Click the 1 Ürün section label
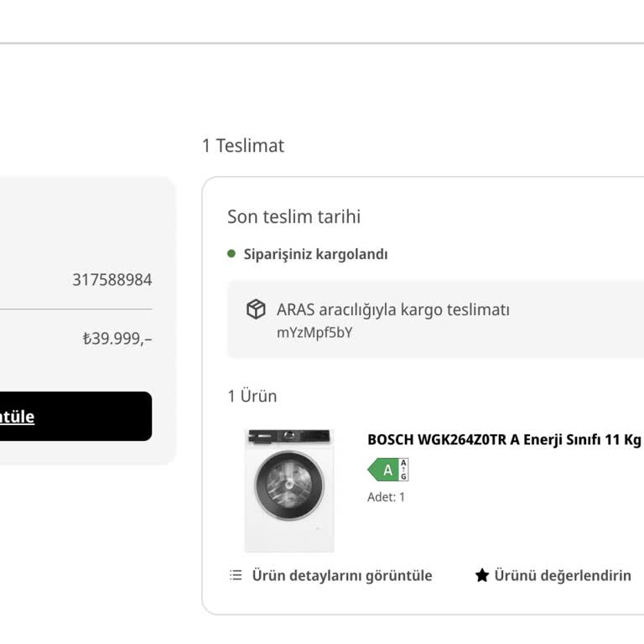 [x=252, y=396]
